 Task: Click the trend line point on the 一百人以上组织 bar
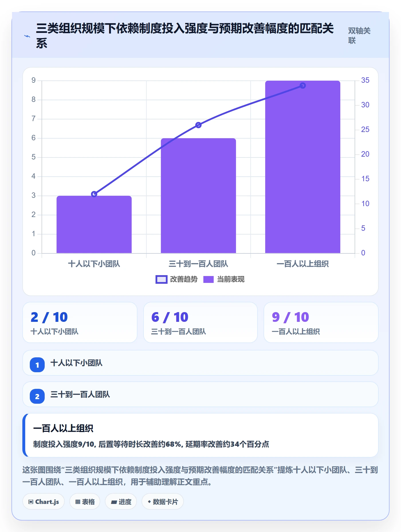coord(303,85)
